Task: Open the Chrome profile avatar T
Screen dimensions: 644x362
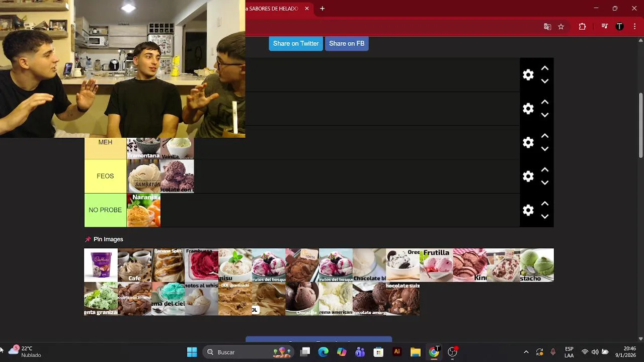Action: (x=620, y=27)
